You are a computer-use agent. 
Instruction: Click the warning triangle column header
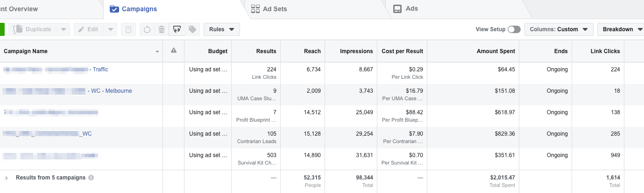174,51
